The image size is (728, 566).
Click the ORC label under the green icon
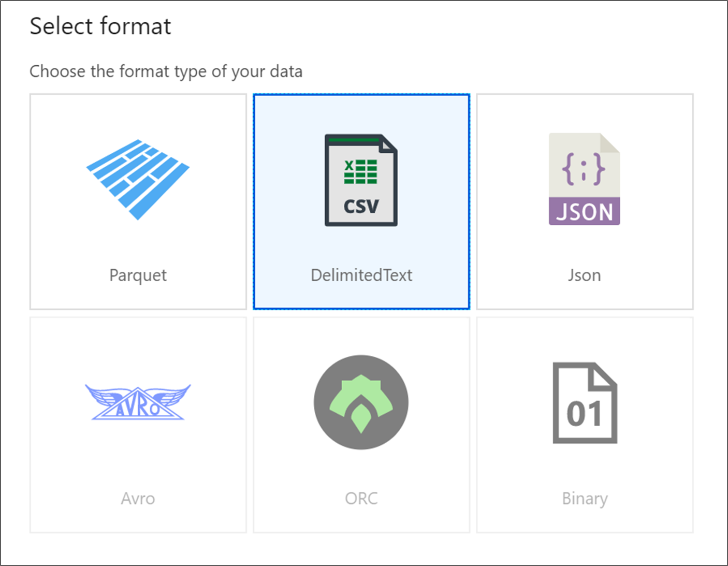[x=361, y=498]
